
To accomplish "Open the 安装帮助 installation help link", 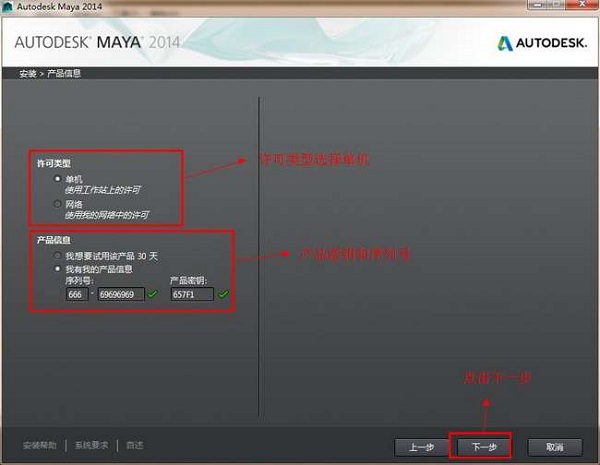I will click(x=39, y=445).
